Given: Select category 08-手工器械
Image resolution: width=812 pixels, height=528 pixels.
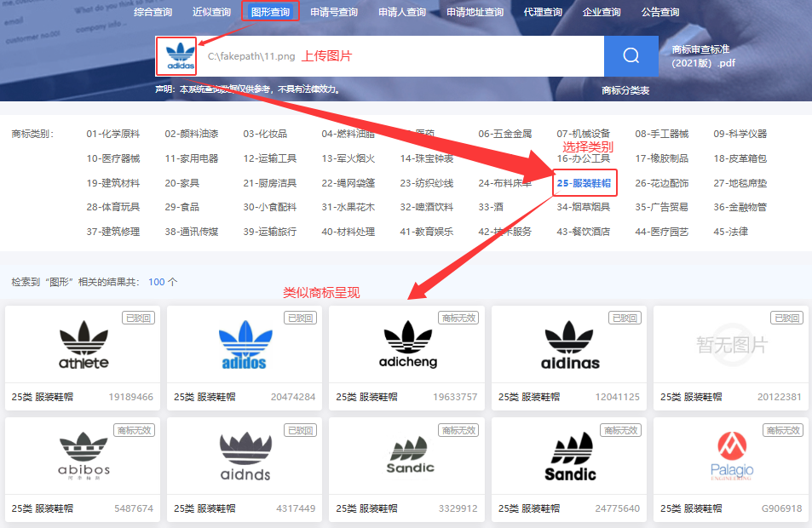Looking at the screenshot, I should (x=662, y=134).
